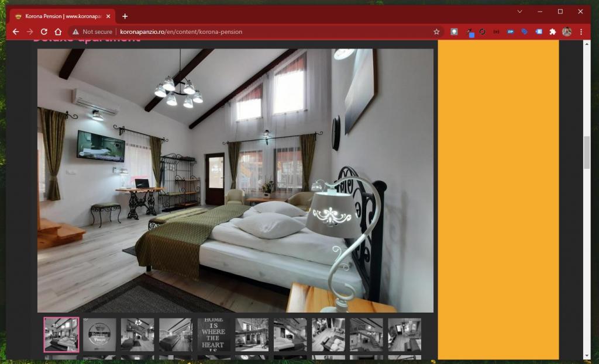Viewport: 599px width, 364px height.
Task: Close the Korona Pension tab
Action: tap(108, 16)
